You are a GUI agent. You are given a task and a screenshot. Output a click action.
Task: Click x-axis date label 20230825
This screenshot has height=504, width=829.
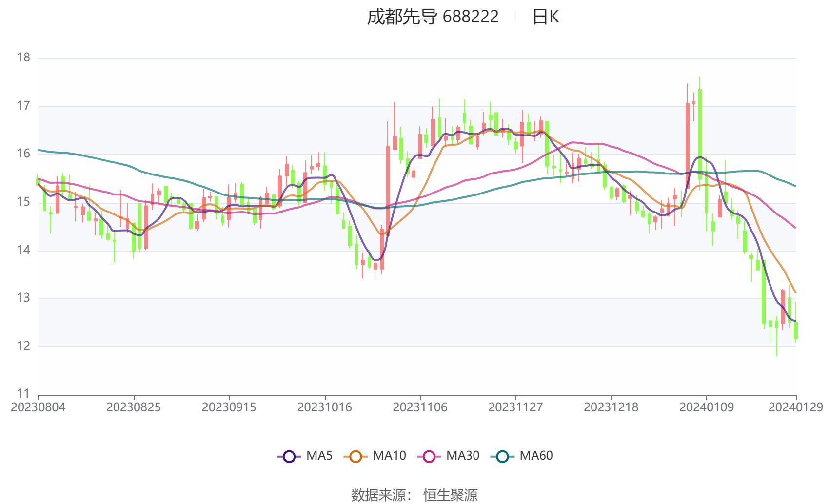[x=134, y=407]
